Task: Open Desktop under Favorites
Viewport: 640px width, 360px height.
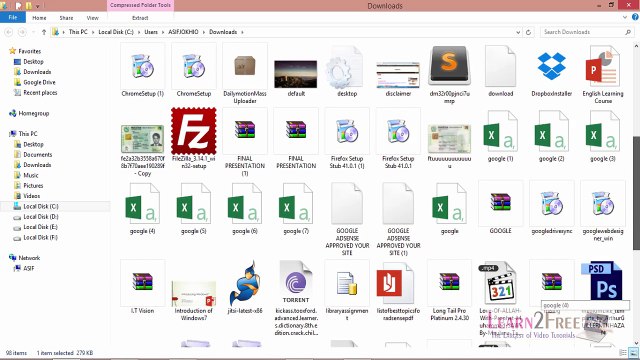Action: (33, 62)
